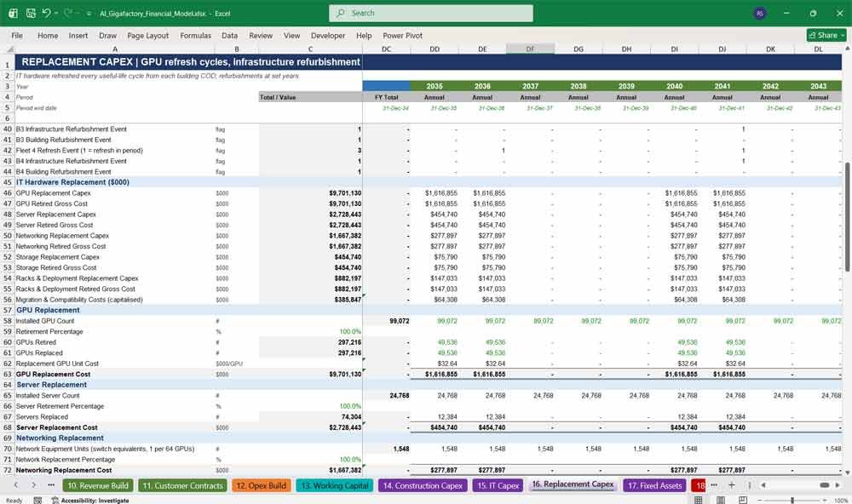Click the 'Fleet 4 Refresh Event' row label
852x504 pixels.
click(79, 151)
